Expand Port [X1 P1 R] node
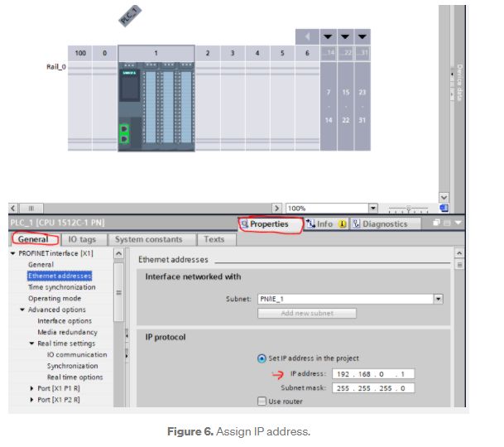 (x=31, y=388)
